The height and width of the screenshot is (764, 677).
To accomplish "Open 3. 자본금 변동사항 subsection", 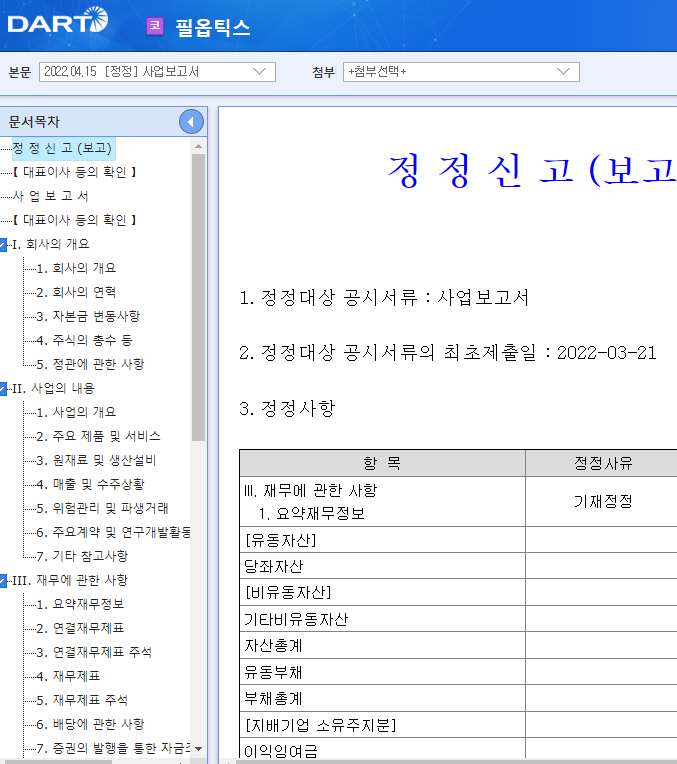I will pyautogui.click(x=88, y=316).
